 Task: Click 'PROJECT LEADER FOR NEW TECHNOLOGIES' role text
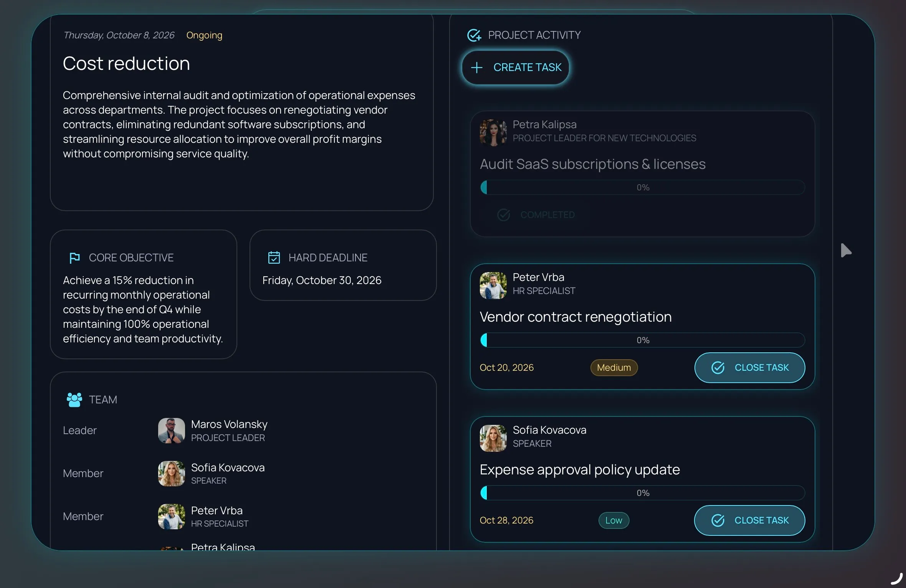click(604, 138)
